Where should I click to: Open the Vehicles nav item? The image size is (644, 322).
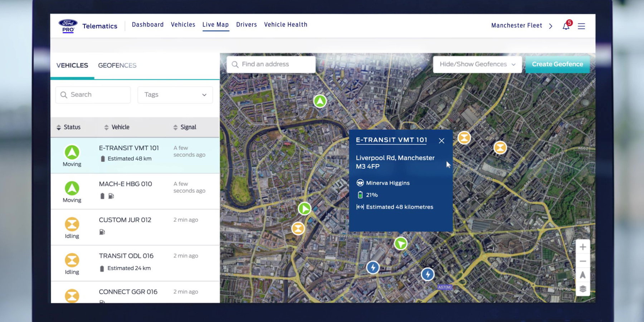coord(183,25)
